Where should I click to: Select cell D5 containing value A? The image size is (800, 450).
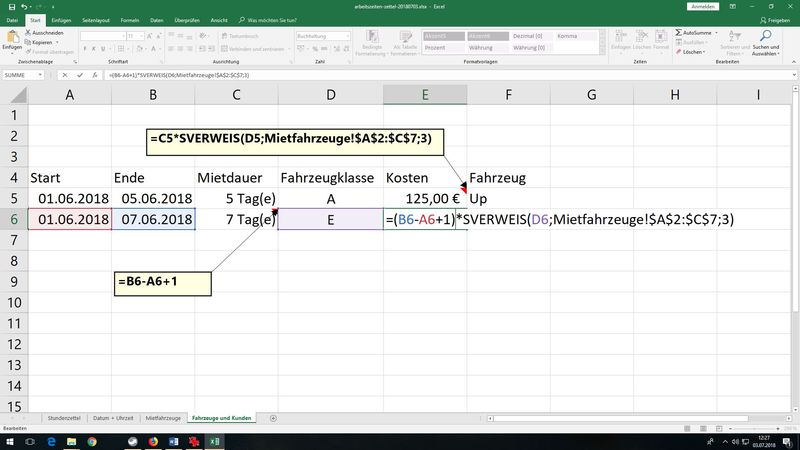point(330,198)
